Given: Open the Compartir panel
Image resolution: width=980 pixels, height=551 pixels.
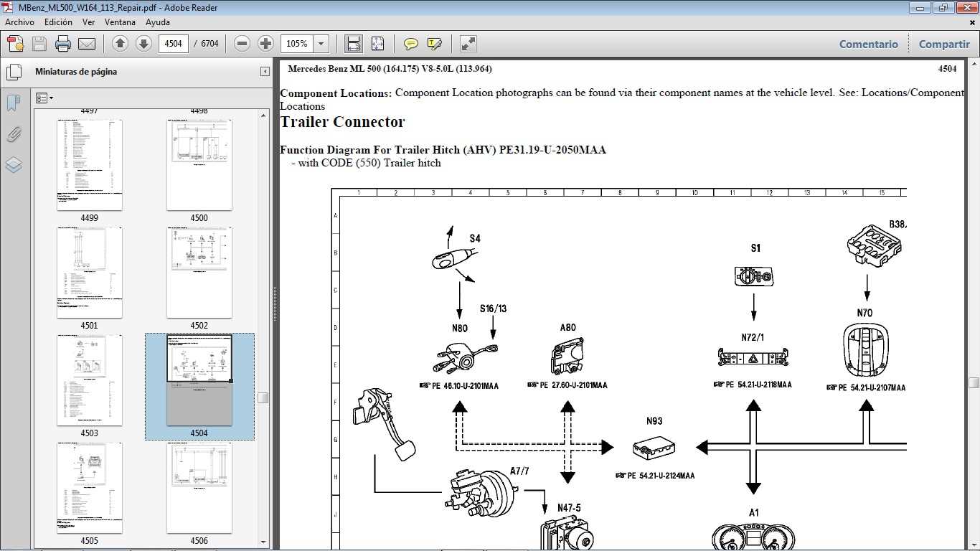Looking at the screenshot, I should [x=944, y=44].
